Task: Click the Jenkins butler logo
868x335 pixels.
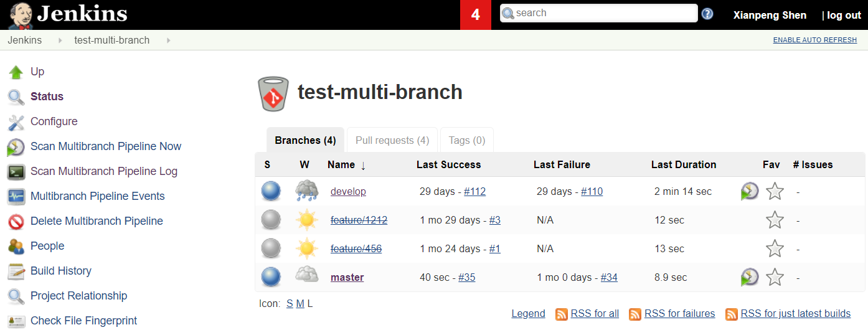Action: coord(21,15)
